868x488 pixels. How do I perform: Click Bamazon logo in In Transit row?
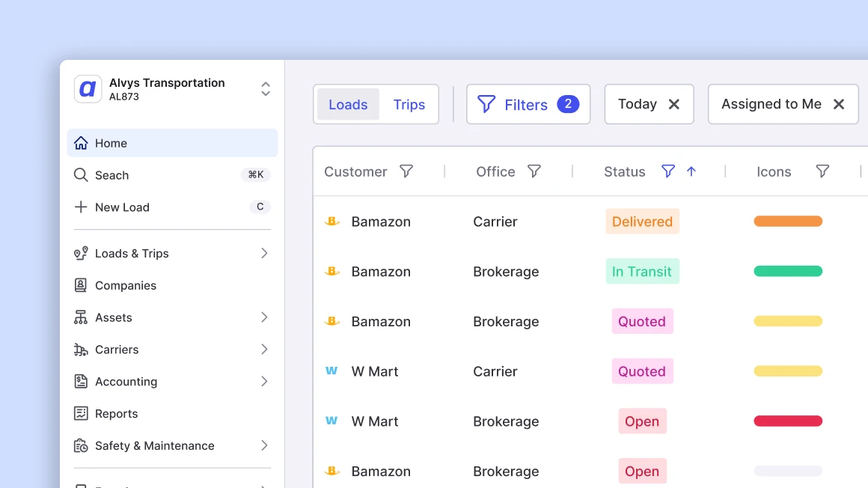coord(331,272)
